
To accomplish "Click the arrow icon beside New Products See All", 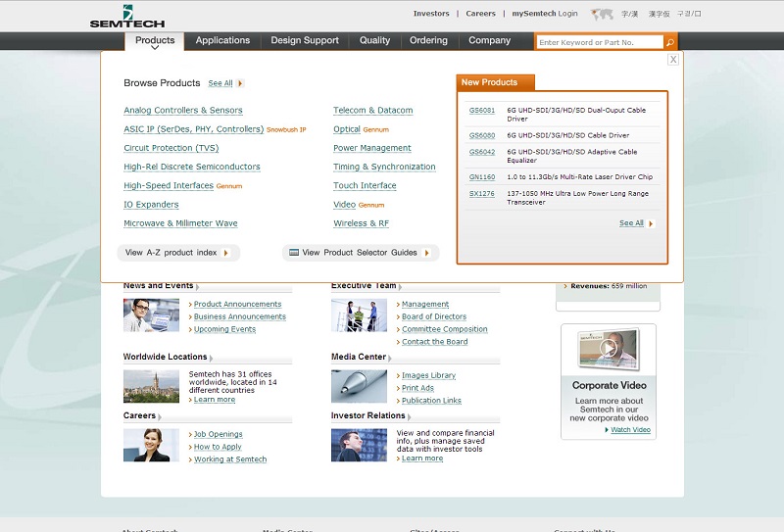I will pyautogui.click(x=651, y=223).
